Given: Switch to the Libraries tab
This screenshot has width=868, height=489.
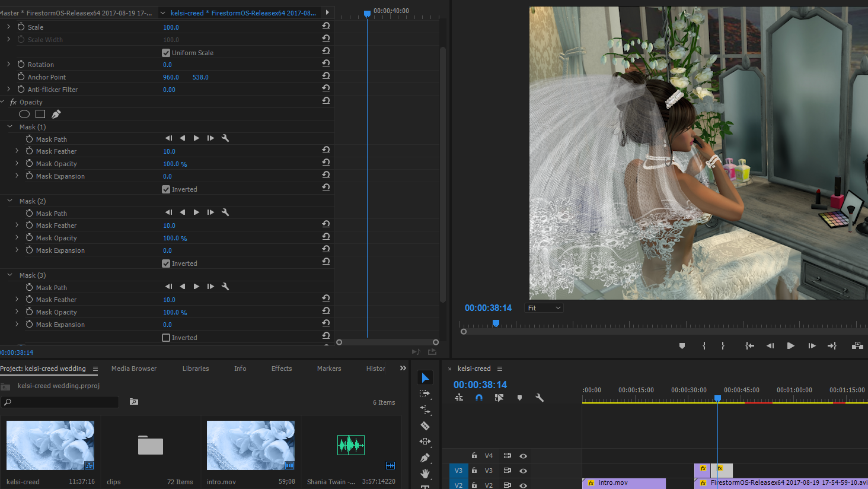Looking at the screenshot, I should [x=196, y=369].
